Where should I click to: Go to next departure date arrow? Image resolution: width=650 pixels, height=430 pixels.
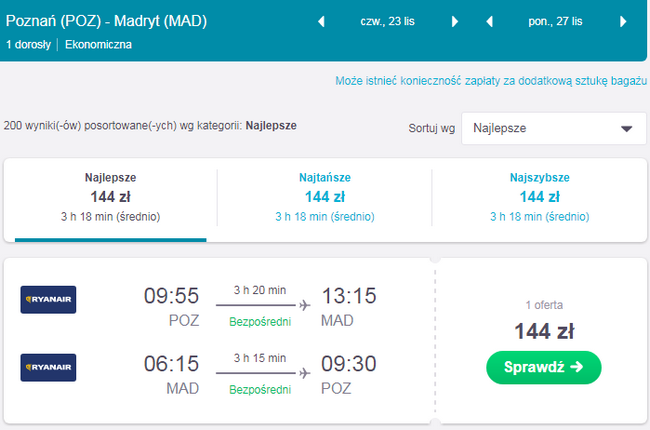[x=455, y=22]
